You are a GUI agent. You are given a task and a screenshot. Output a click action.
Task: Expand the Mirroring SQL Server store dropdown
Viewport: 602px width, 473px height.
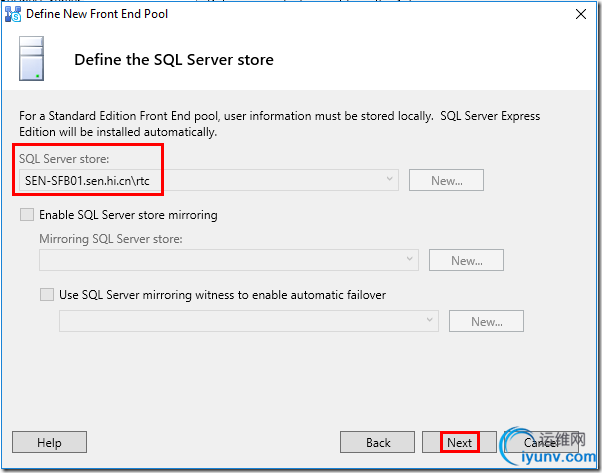(x=410, y=260)
